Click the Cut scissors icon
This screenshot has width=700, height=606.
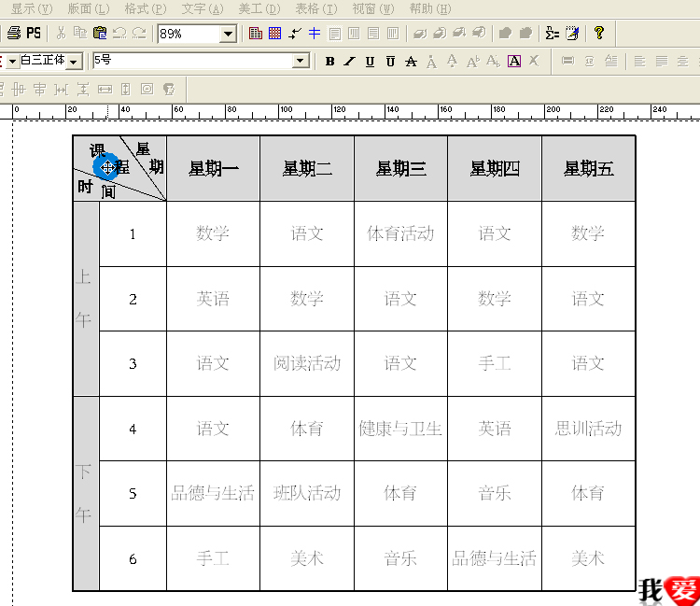pyautogui.click(x=62, y=33)
